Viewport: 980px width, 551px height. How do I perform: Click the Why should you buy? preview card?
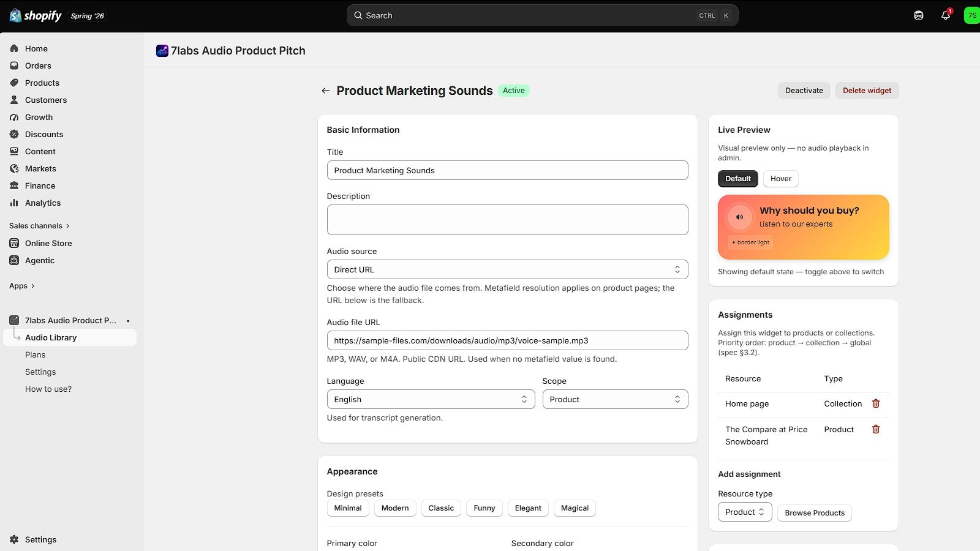pyautogui.click(x=804, y=227)
